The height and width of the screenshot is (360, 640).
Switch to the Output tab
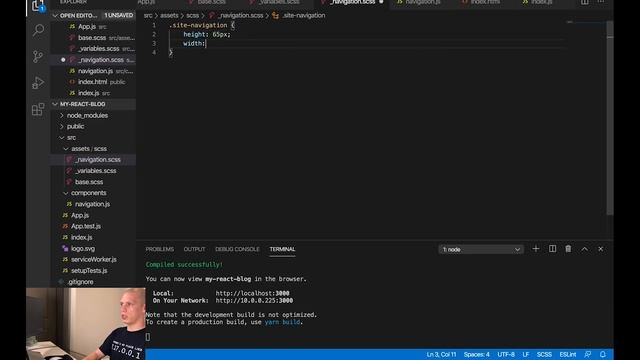pyautogui.click(x=194, y=249)
